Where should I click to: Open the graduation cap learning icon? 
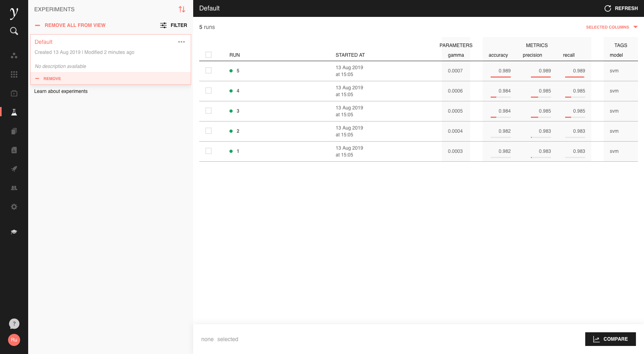click(14, 232)
